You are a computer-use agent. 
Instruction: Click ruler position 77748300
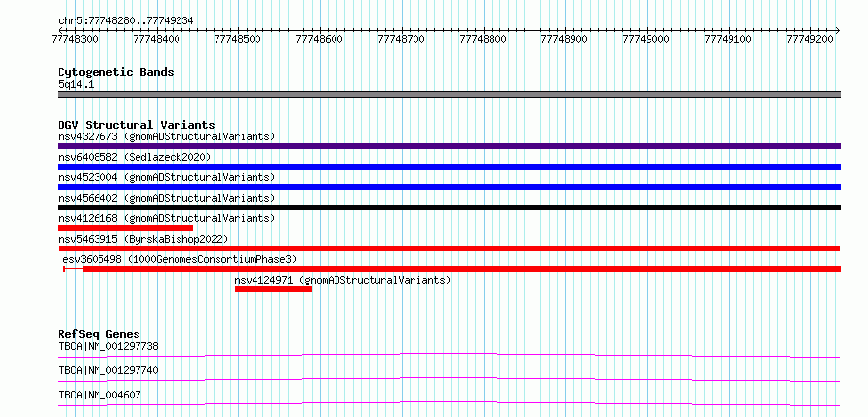(74, 39)
